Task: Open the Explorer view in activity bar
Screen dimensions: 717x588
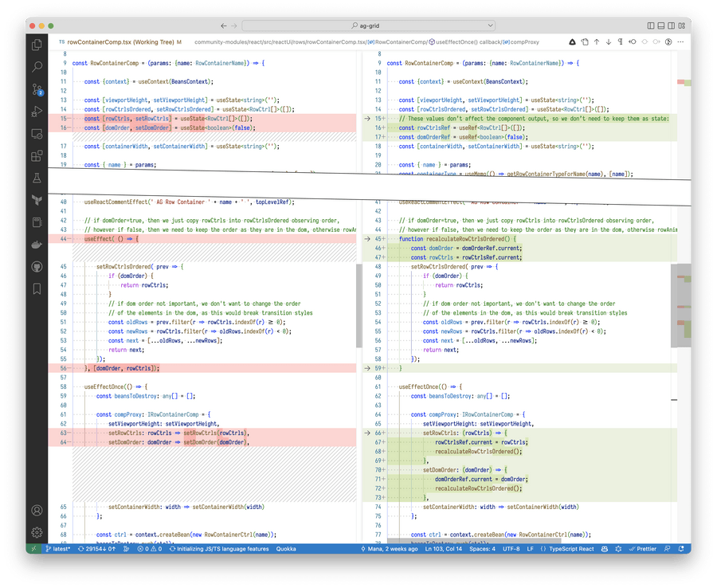Action: pyautogui.click(x=37, y=45)
